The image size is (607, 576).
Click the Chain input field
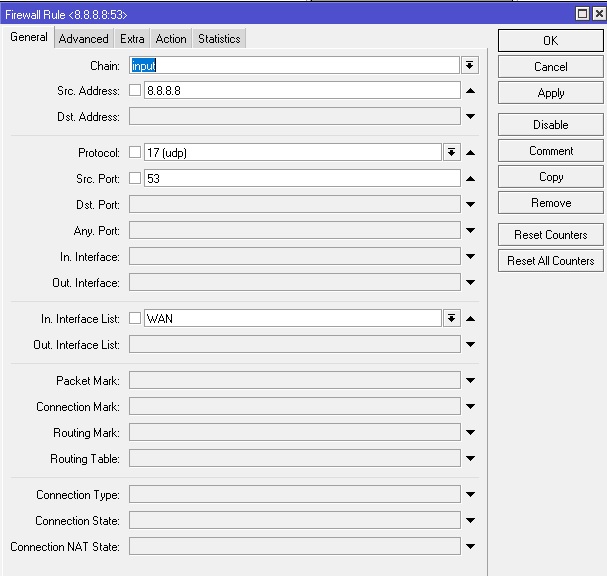point(294,65)
